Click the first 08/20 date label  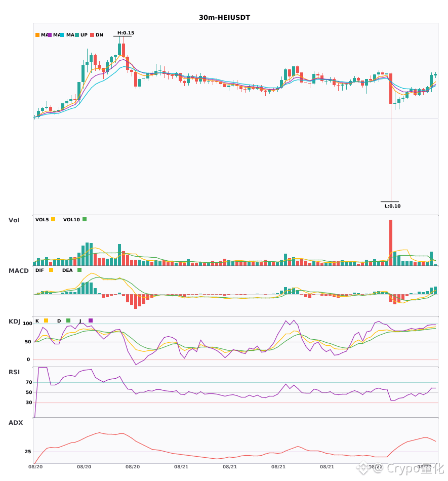tap(35, 467)
